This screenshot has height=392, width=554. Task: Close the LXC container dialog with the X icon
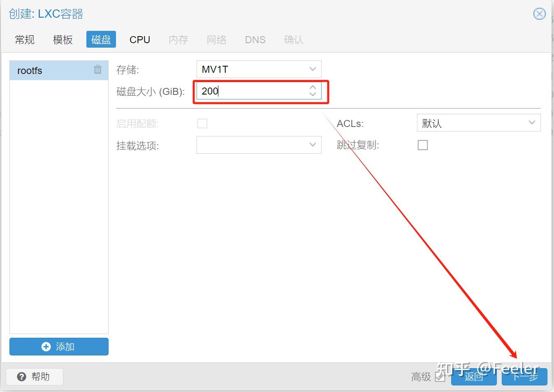pos(539,14)
